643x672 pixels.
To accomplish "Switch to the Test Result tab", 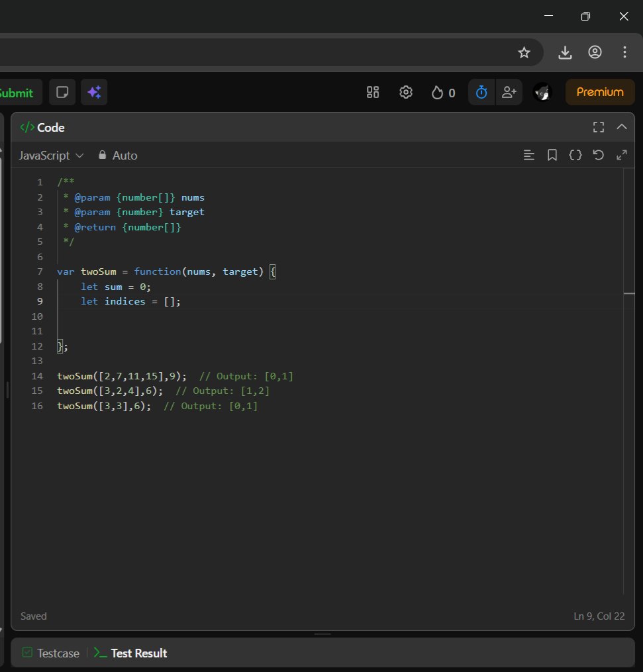I will 130,653.
